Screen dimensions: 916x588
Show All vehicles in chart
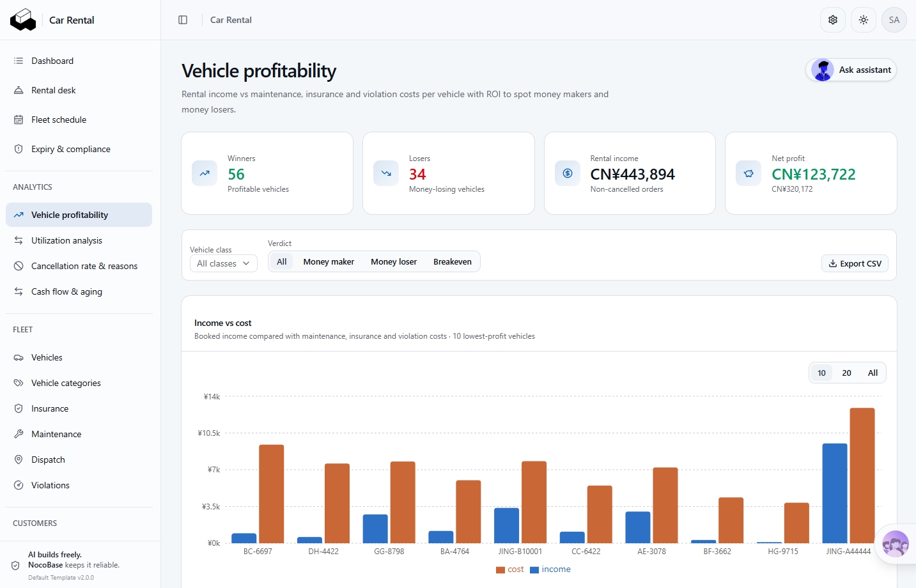(x=873, y=373)
